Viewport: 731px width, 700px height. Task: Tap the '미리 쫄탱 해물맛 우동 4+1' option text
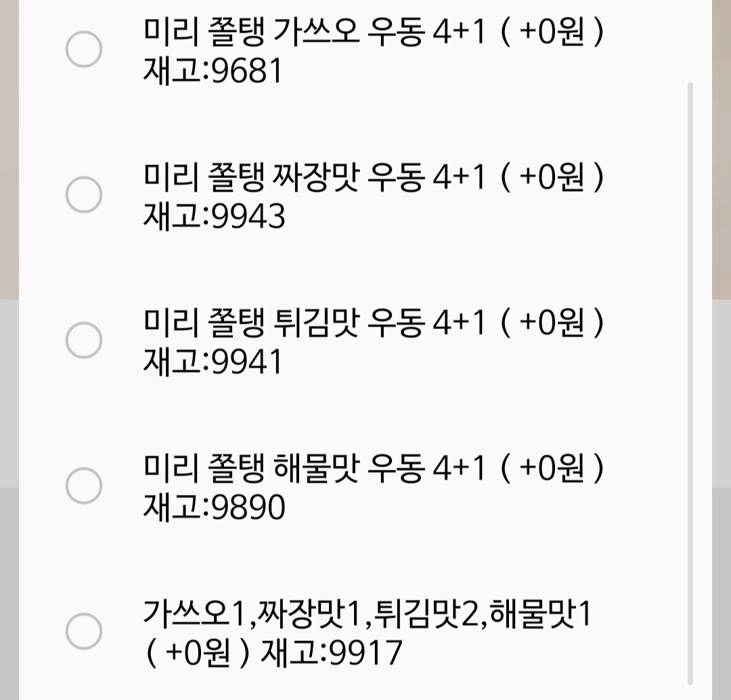point(315,470)
